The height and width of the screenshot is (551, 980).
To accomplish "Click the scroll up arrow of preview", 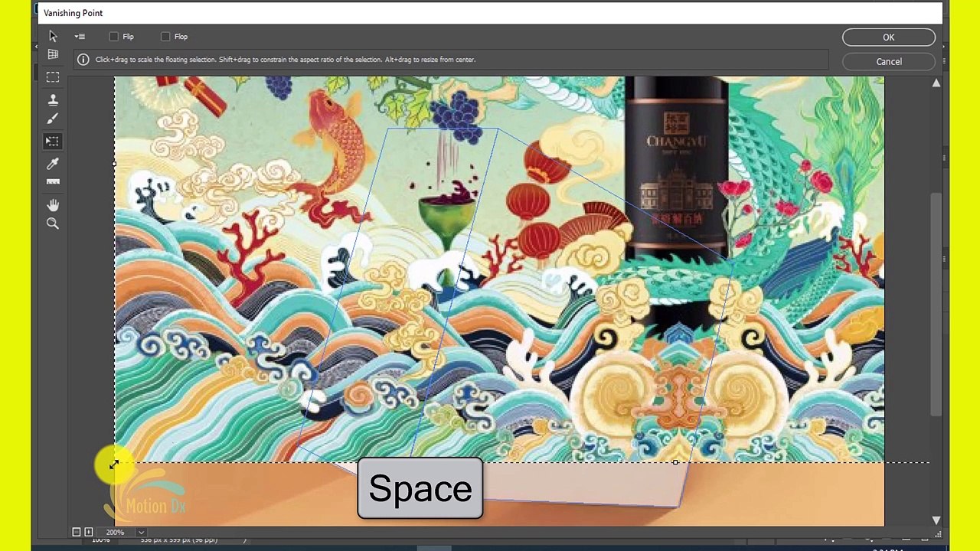I will pyautogui.click(x=936, y=83).
